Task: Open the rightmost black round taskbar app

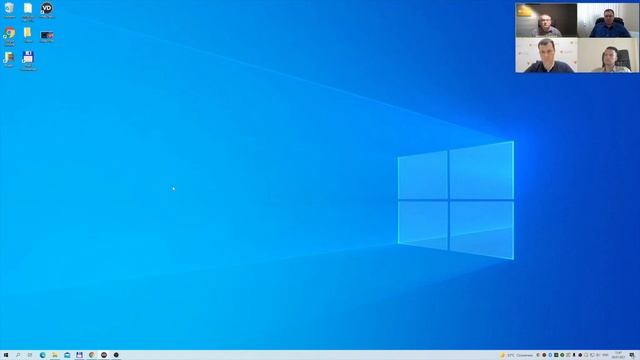Action: point(116,355)
